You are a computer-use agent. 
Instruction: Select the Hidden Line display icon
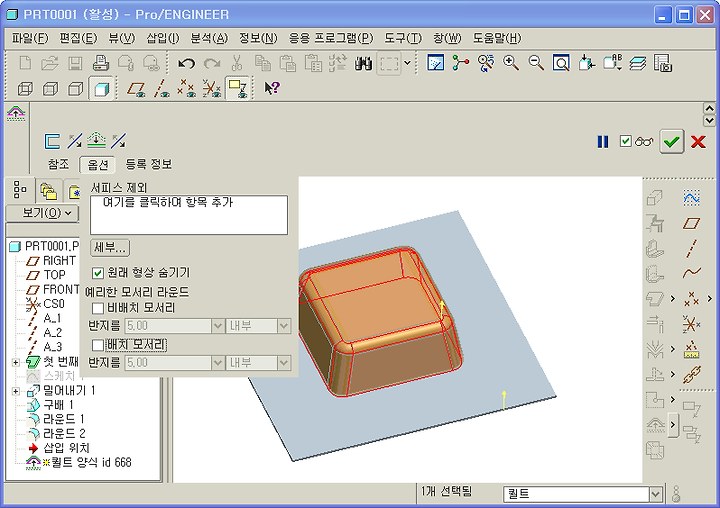coord(50,88)
